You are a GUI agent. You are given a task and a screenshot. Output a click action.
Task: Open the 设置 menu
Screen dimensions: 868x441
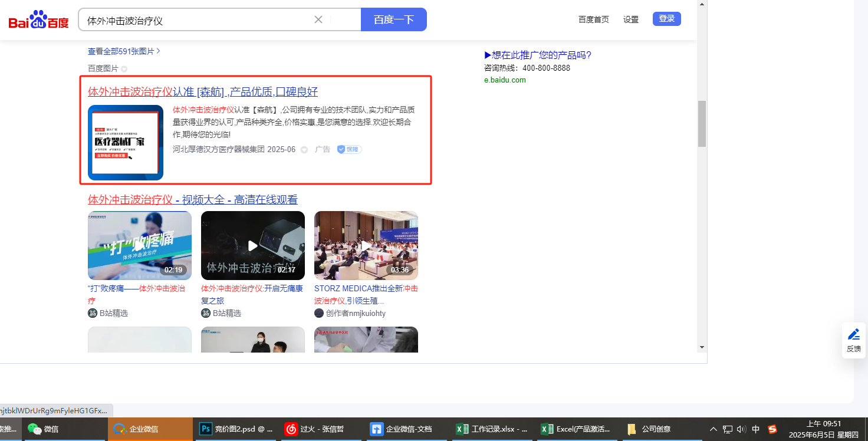(x=631, y=19)
